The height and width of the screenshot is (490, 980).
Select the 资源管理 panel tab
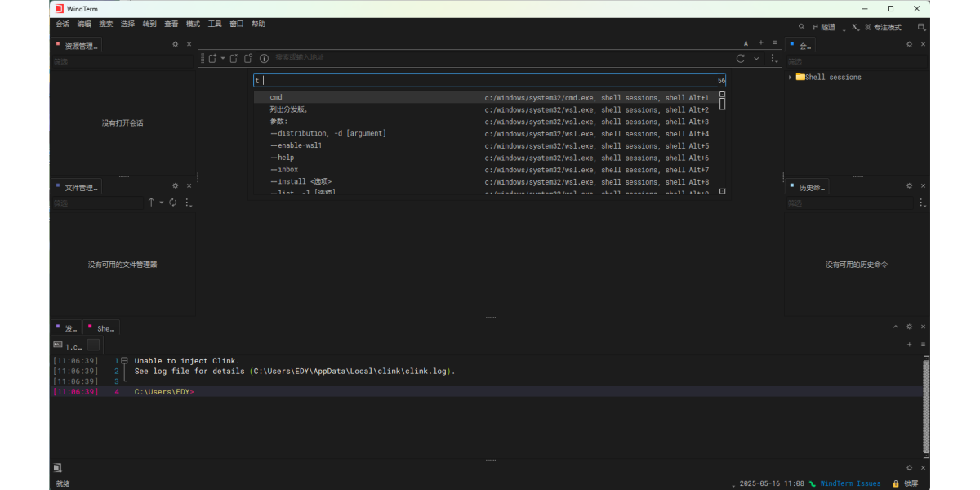coord(76,45)
